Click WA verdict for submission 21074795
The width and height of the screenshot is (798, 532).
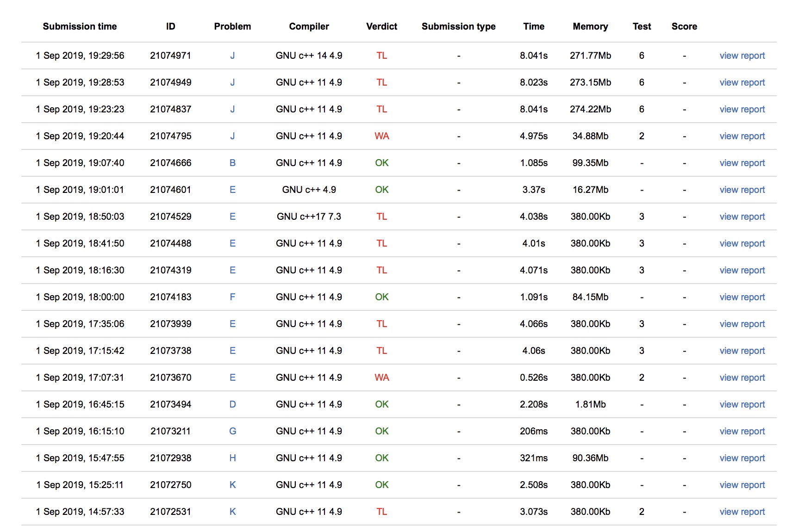coord(381,136)
